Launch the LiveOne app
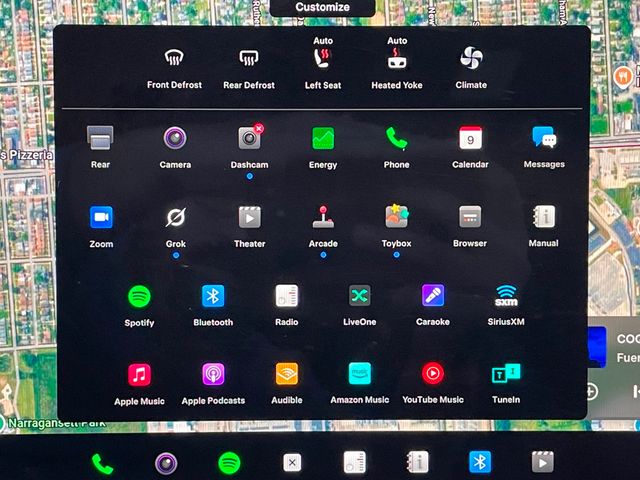The image size is (640, 480). point(359,296)
